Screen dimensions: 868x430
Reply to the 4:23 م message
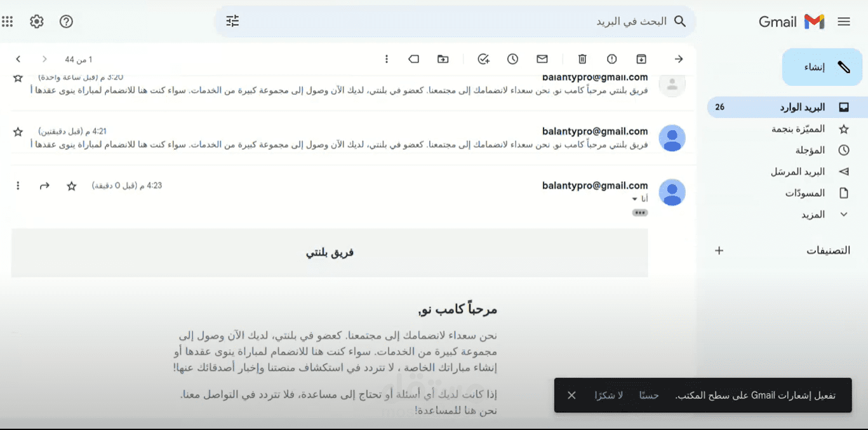(44, 186)
